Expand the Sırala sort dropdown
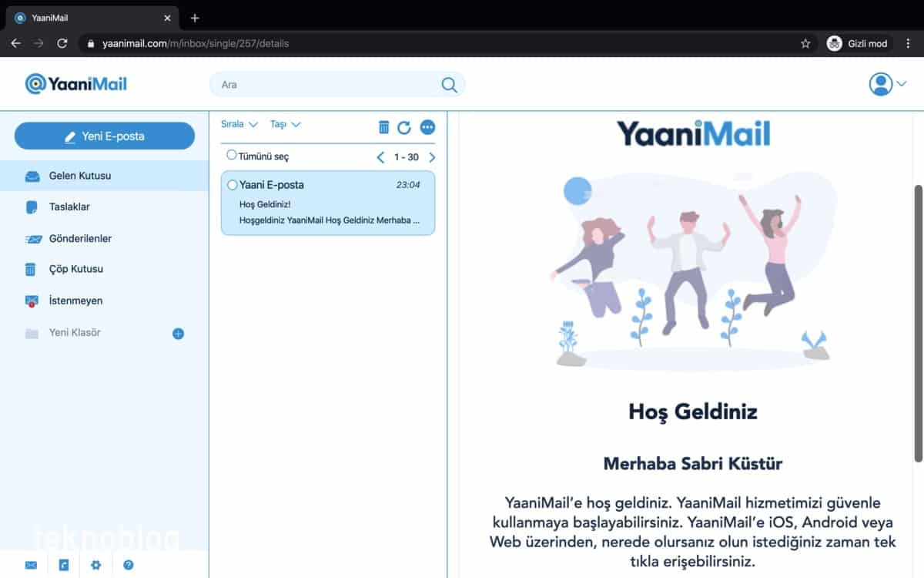 click(239, 124)
